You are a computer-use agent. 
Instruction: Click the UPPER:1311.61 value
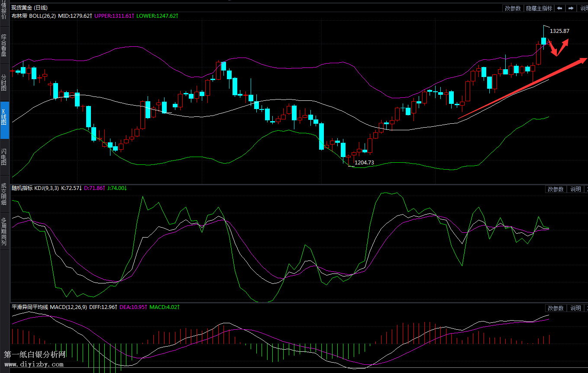[x=115, y=16]
